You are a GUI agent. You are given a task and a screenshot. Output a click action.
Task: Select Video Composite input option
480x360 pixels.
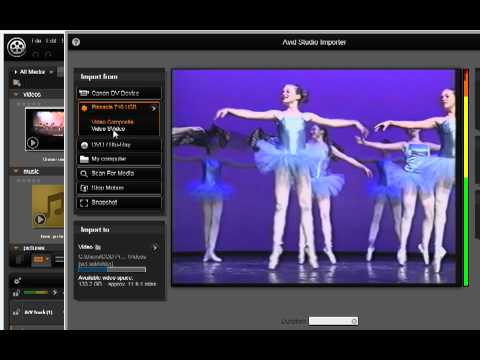tap(112, 122)
